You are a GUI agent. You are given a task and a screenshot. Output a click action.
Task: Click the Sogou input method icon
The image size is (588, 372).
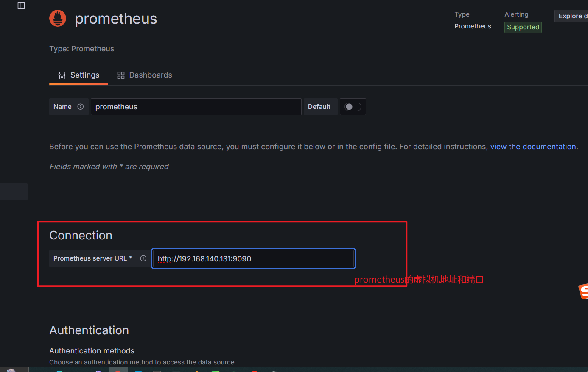click(x=584, y=291)
